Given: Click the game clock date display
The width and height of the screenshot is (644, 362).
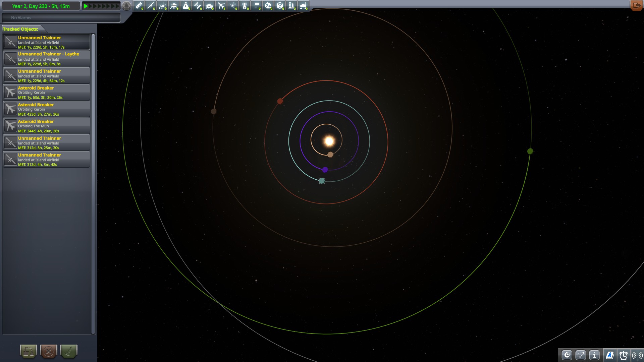Looking at the screenshot, I should (x=41, y=6).
